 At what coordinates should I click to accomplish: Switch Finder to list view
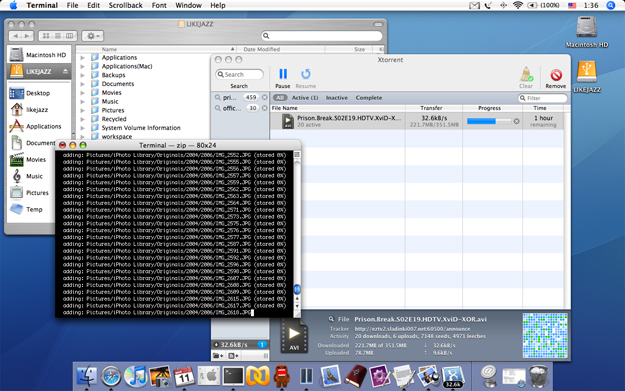(x=58, y=36)
